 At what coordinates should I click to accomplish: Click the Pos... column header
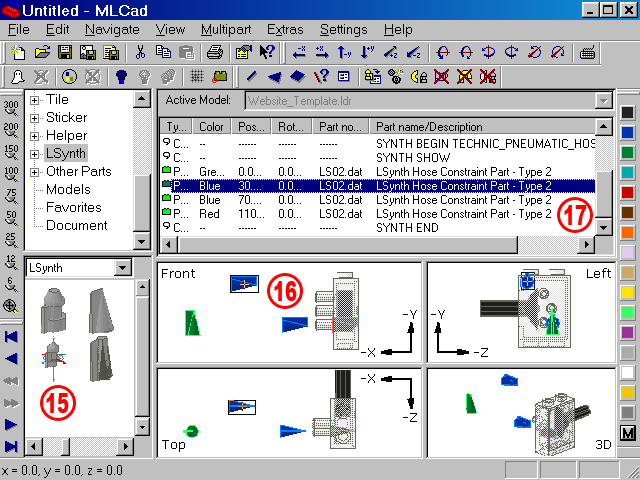click(251, 127)
